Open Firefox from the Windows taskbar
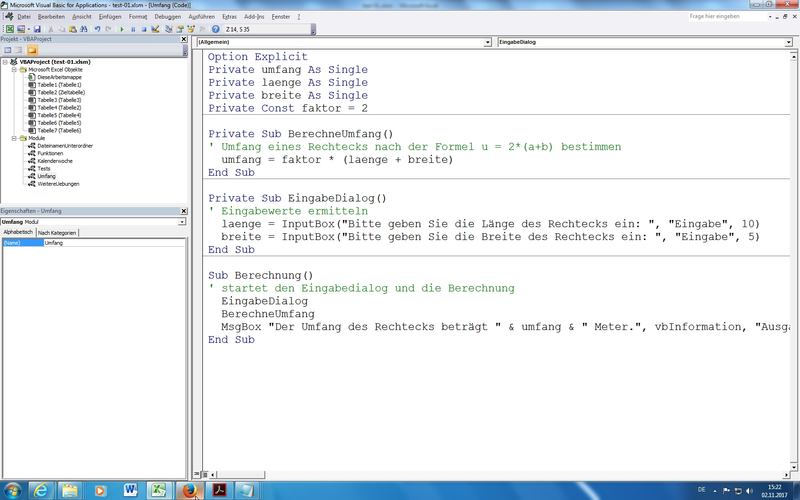Viewport: 800px width, 500px height. click(x=188, y=489)
